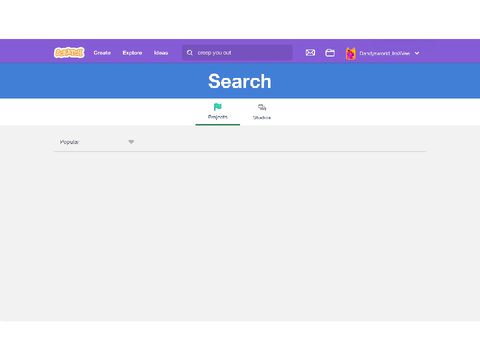Go to the Explore page
This screenshot has width=480, height=360.
pos(132,53)
